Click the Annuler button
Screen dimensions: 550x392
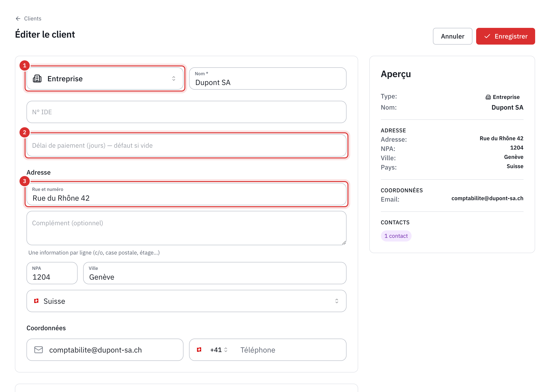coord(452,36)
